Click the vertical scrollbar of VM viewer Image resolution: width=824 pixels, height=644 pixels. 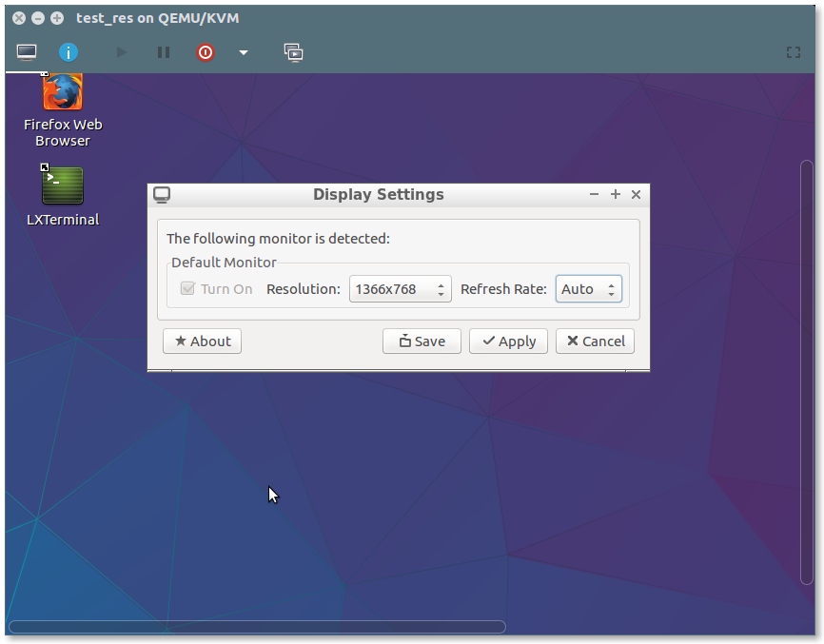[x=807, y=372]
